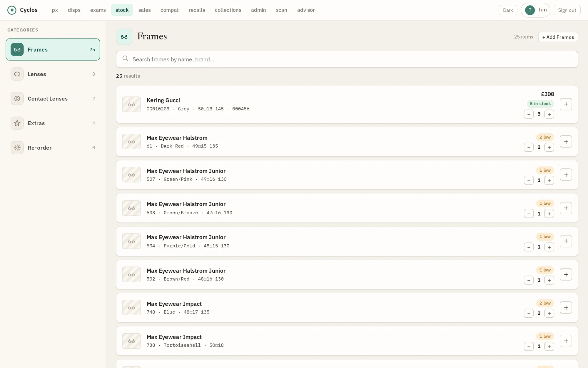Viewport: 588px width, 368px height.
Task: Increase Halstrom Junior 504 Purple/Gold quantity
Action: (549, 247)
